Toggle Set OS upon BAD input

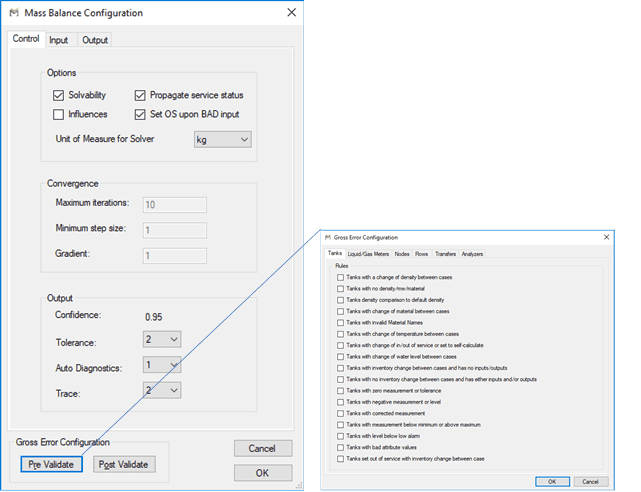tap(140, 114)
